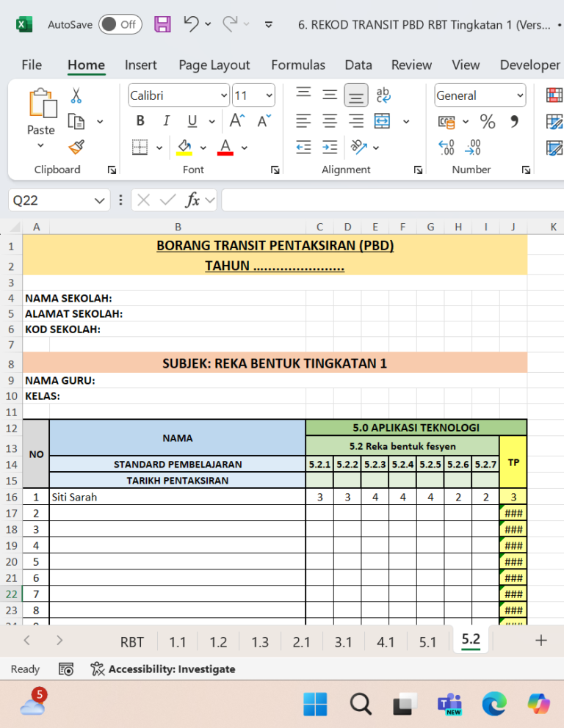Toggle Bold formatting

[140, 121]
